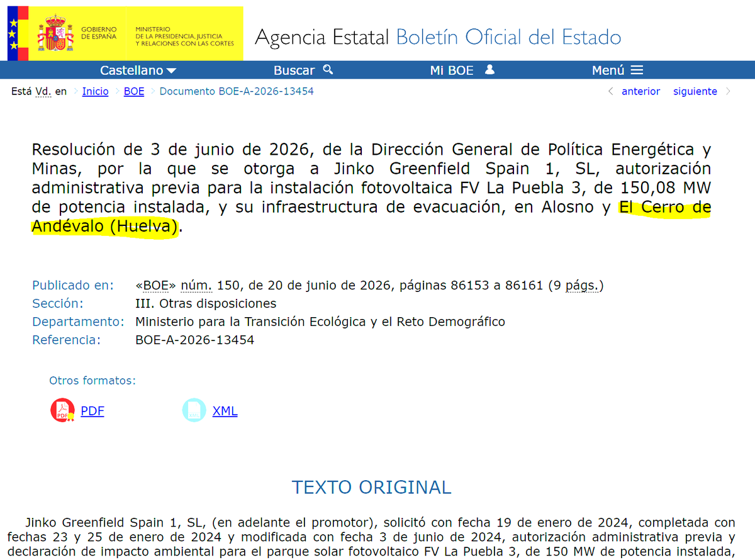Go to the Inicio breadcrumb link

96,91
